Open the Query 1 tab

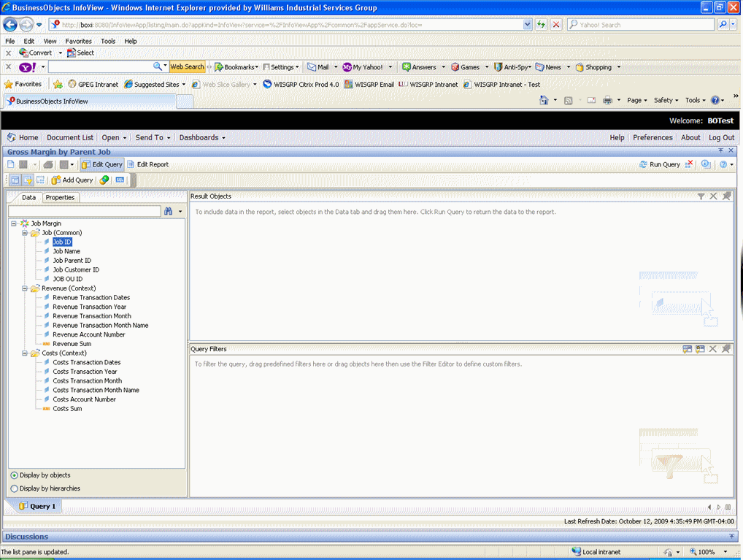coord(37,506)
